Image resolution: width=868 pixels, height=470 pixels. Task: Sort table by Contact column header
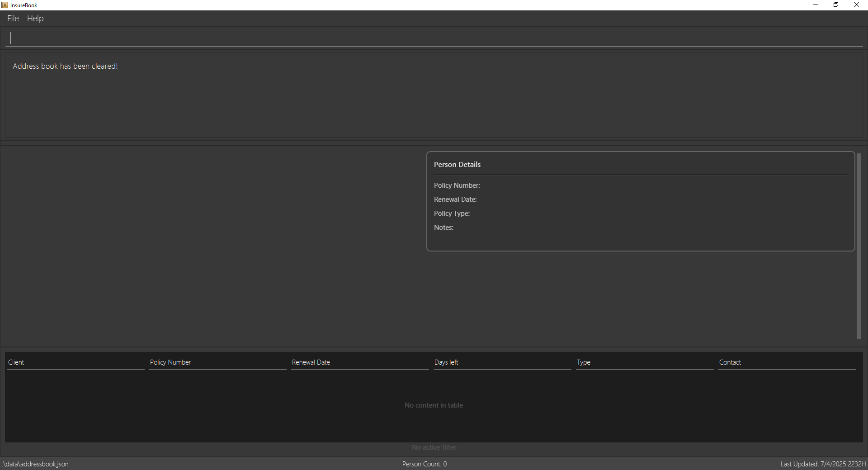click(787, 362)
